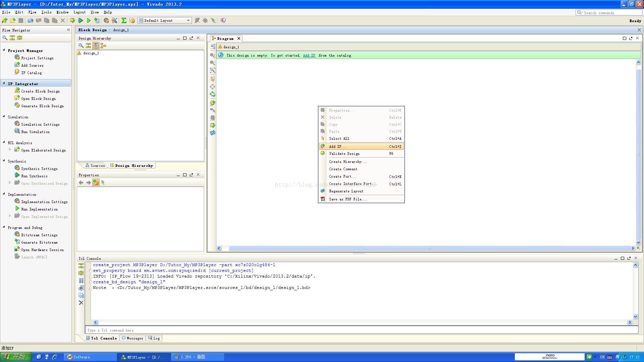Expand the Open Elaborated Design item
The height and width of the screenshot is (362, 644).
click(10, 149)
